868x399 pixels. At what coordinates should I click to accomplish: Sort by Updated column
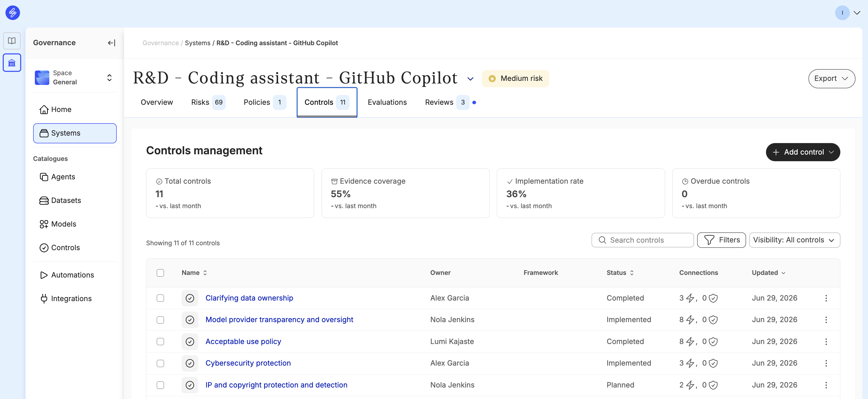[768, 273]
